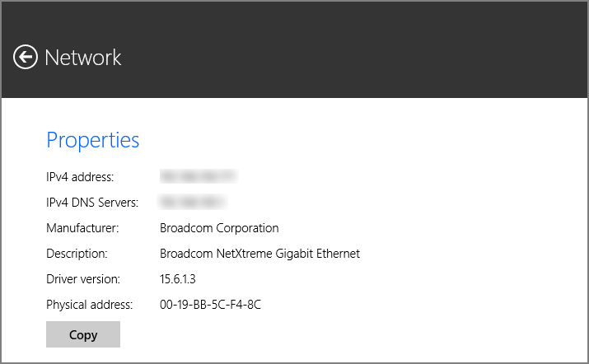Click the Physical address label
589x364 pixels.
89,305
